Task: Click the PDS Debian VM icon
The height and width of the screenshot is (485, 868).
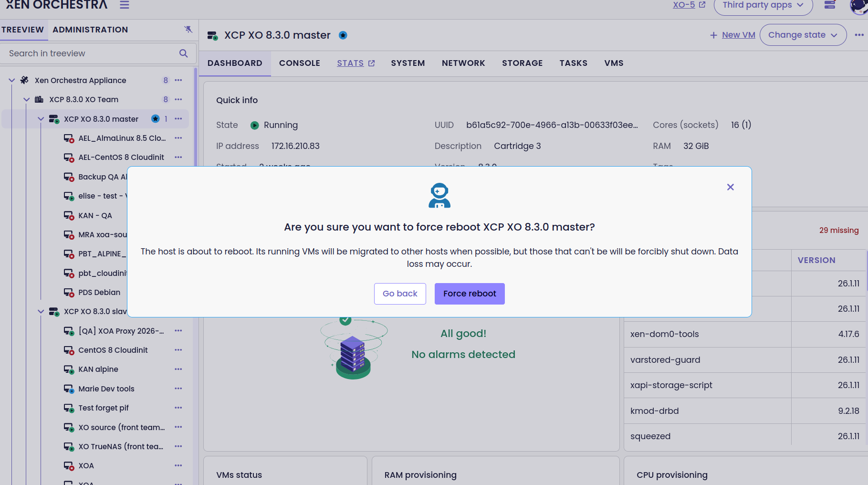Action: point(69,292)
